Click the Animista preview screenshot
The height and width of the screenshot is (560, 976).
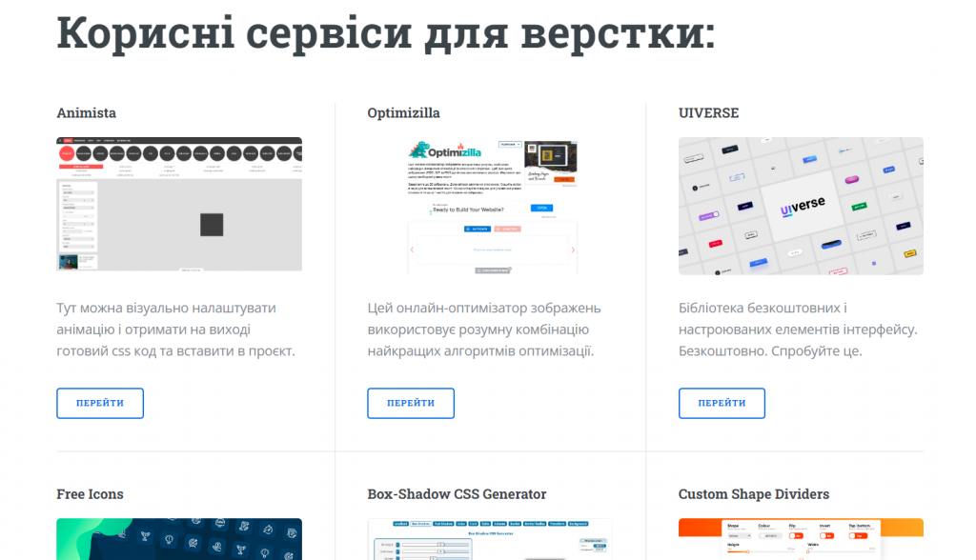coord(179,204)
